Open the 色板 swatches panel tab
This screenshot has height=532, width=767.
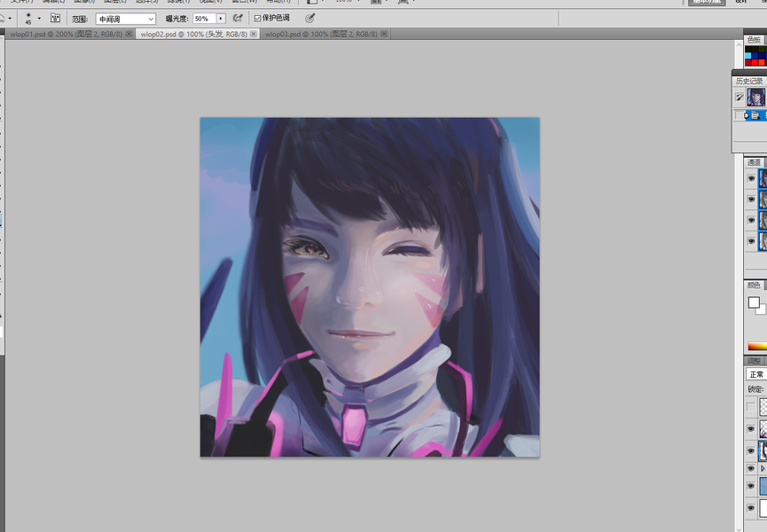tap(754, 40)
